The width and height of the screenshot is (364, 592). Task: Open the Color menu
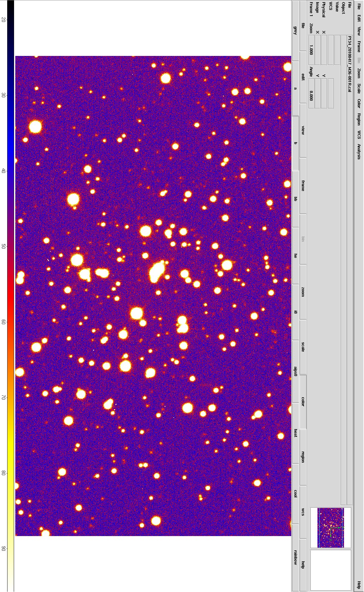tap(359, 103)
